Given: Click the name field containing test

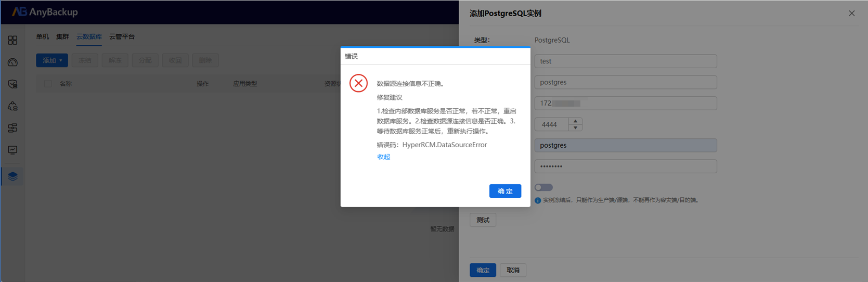Looking at the screenshot, I should [626, 61].
